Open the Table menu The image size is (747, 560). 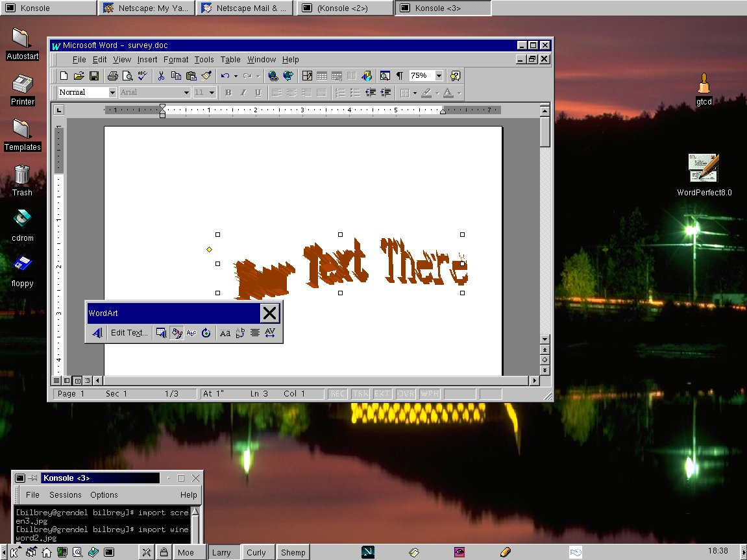(x=230, y=60)
